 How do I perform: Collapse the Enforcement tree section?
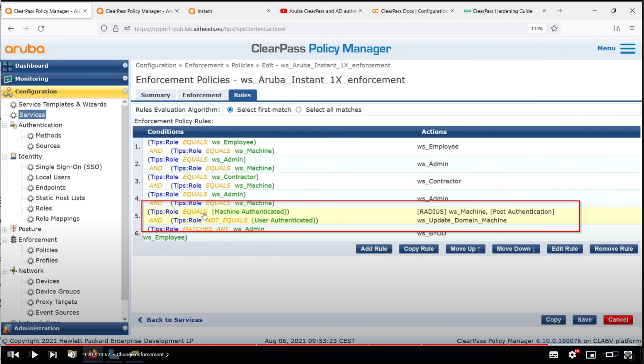coord(5,240)
